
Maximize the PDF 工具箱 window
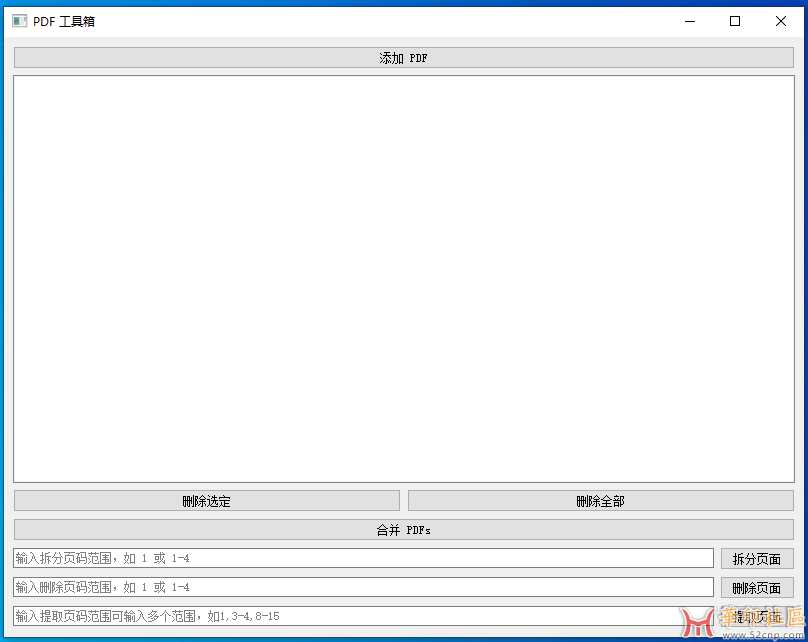[x=735, y=21]
